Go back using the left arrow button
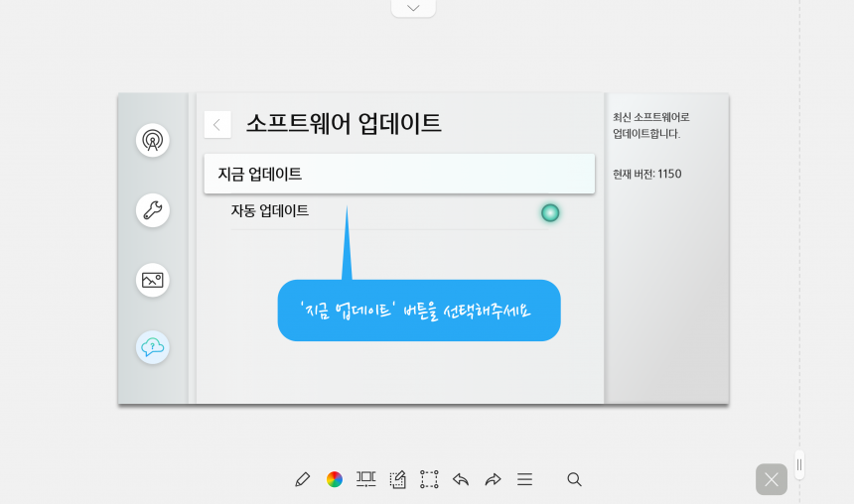Screen dimensions: 854x504 [217, 125]
